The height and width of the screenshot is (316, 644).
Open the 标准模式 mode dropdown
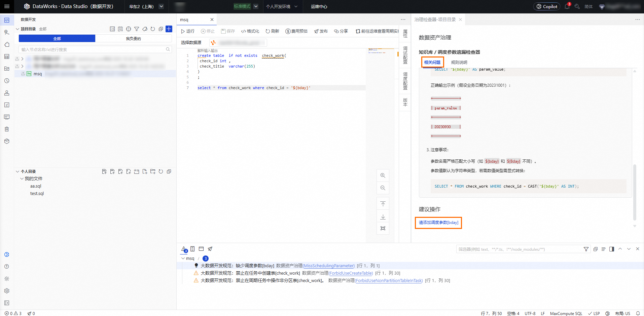(x=246, y=6)
